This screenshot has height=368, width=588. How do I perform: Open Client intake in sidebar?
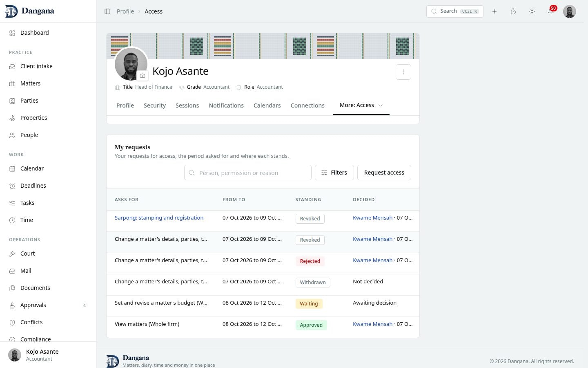pyautogui.click(x=48, y=66)
